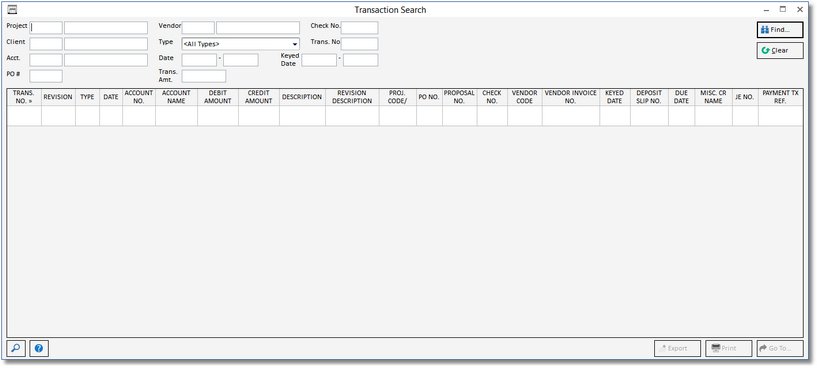Sort by the DUE DATE column header
Screen dimensions: 817x368
click(682, 97)
